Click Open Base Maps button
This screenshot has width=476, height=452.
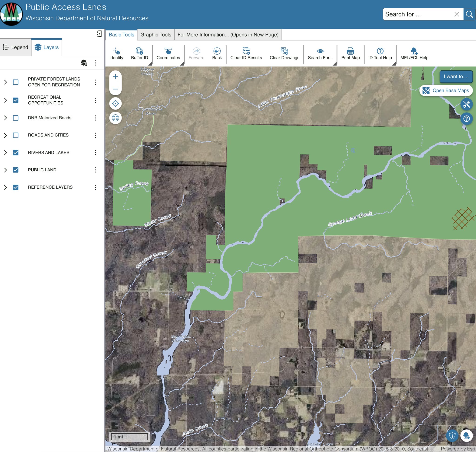446,90
